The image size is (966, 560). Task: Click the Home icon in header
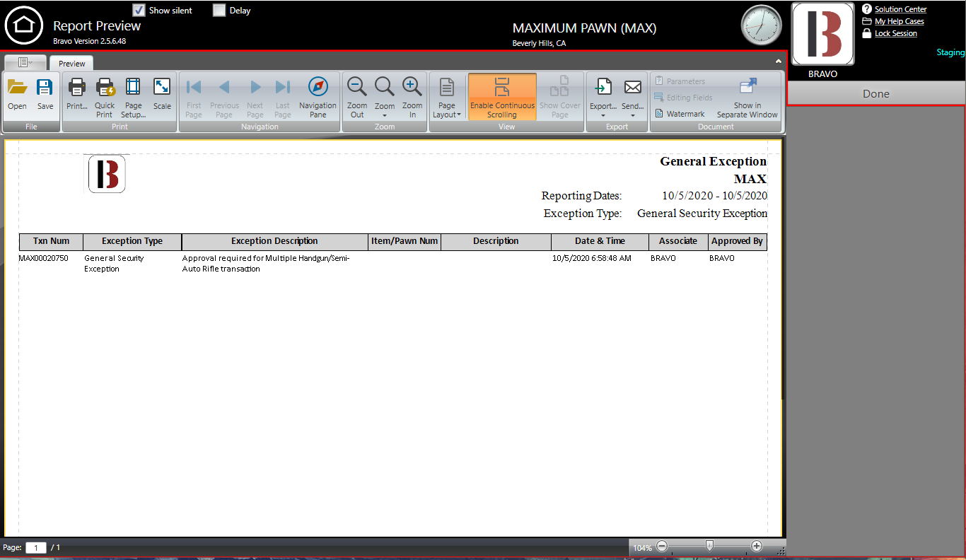point(24,25)
